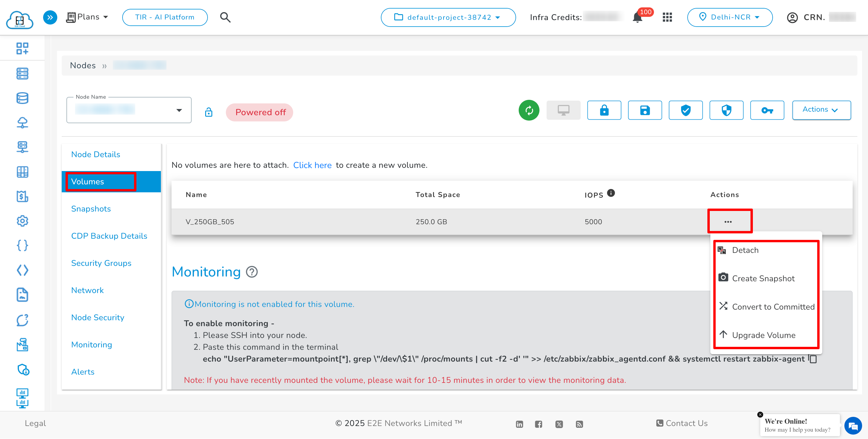Click the lock icon button in toolbar
Viewport: 868px width, 439px height.
coord(604,110)
